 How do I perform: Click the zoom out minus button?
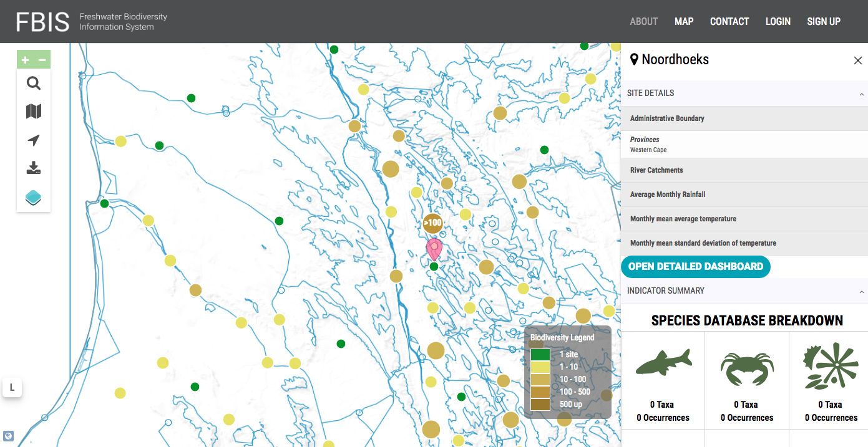pyautogui.click(x=42, y=60)
